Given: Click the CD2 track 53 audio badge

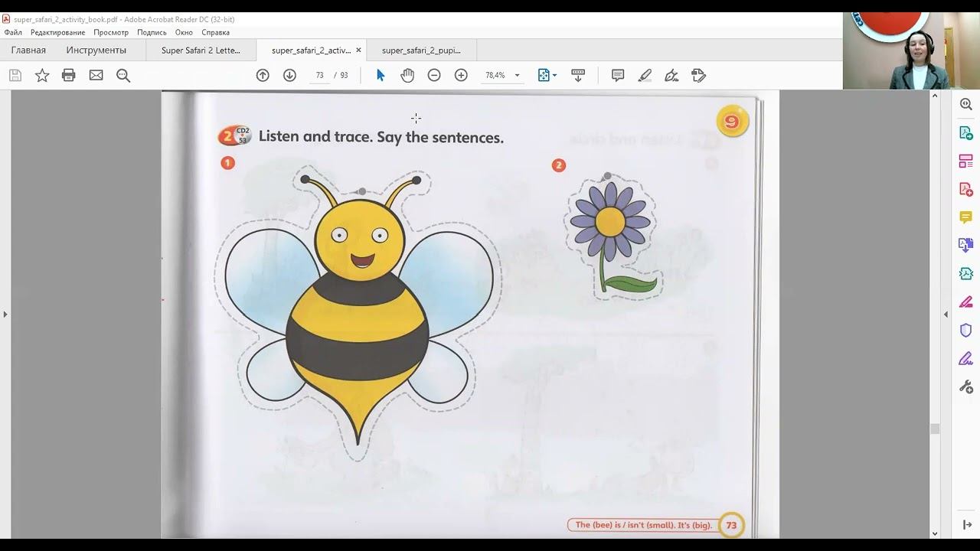Looking at the screenshot, I should 234,136.
